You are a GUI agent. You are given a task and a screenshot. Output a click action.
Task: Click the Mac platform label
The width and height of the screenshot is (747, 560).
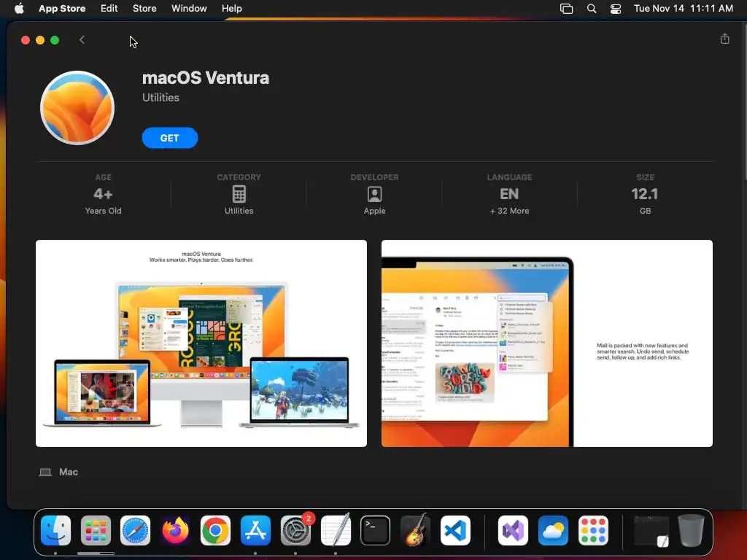click(x=68, y=472)
